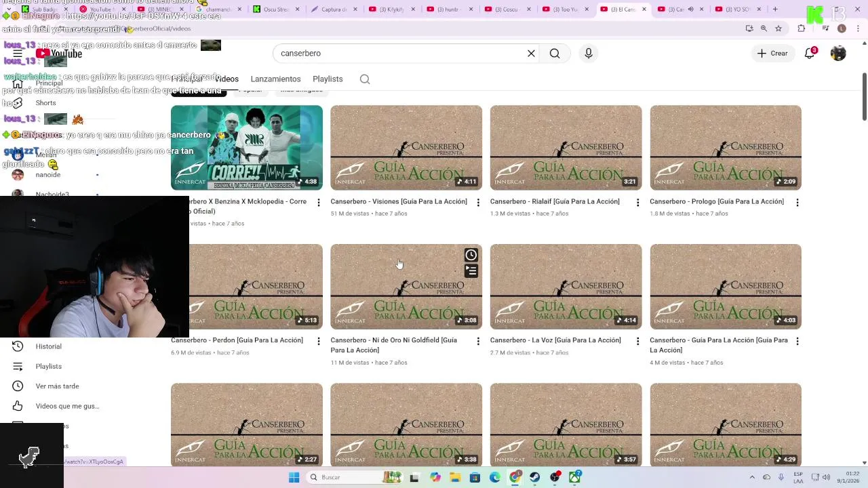
Task: Select the Videos channel tab
Action: (227, 79)
